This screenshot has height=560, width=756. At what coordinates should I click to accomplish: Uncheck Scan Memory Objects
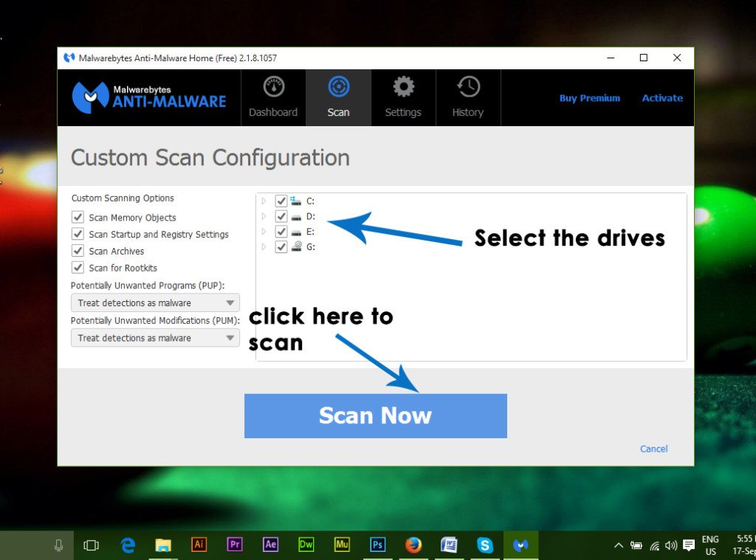tap(78, 218)
